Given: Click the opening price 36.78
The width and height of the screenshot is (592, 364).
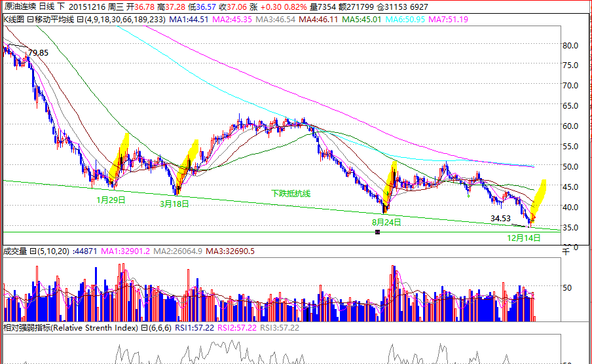Looking at the screenshot, I should (145, 7).
